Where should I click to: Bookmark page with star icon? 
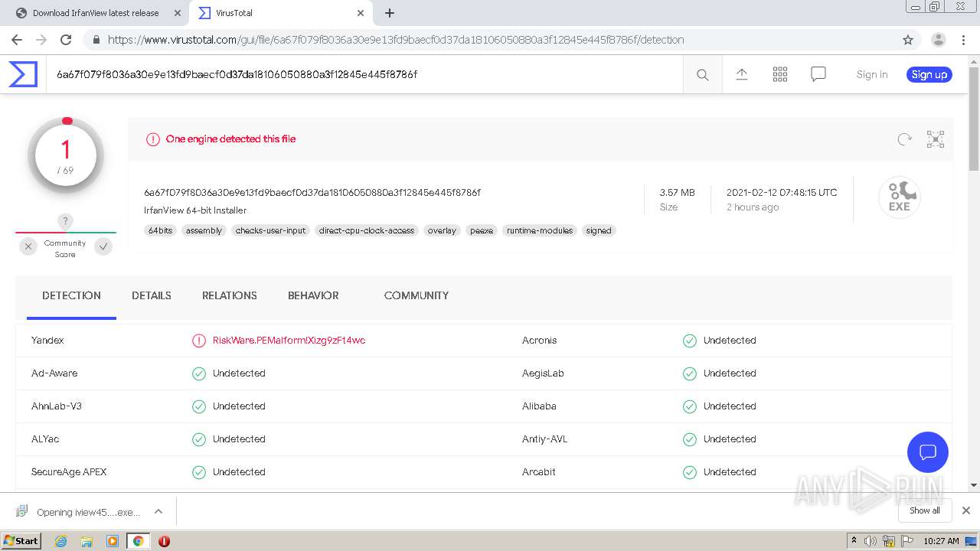click(908, 40)
